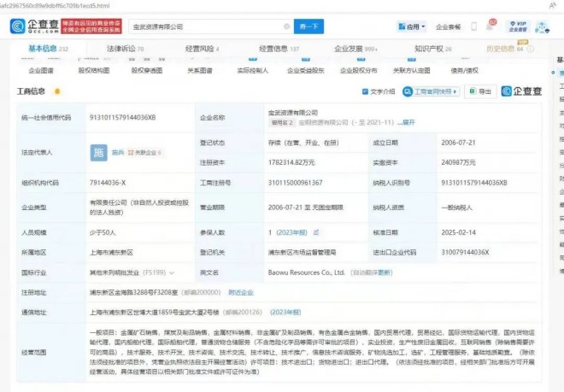Click the 施 legal representative avatar

click(x=98, y=152)
